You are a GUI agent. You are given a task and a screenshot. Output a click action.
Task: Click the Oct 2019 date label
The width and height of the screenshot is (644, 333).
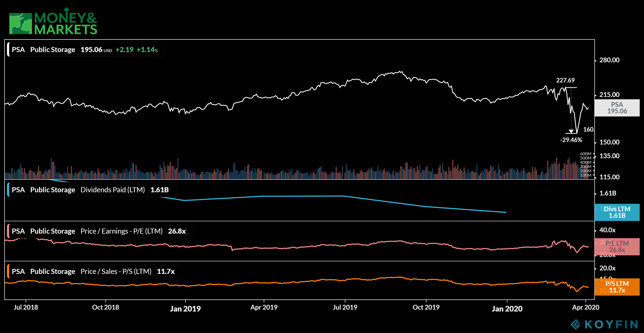coord(426,307)
